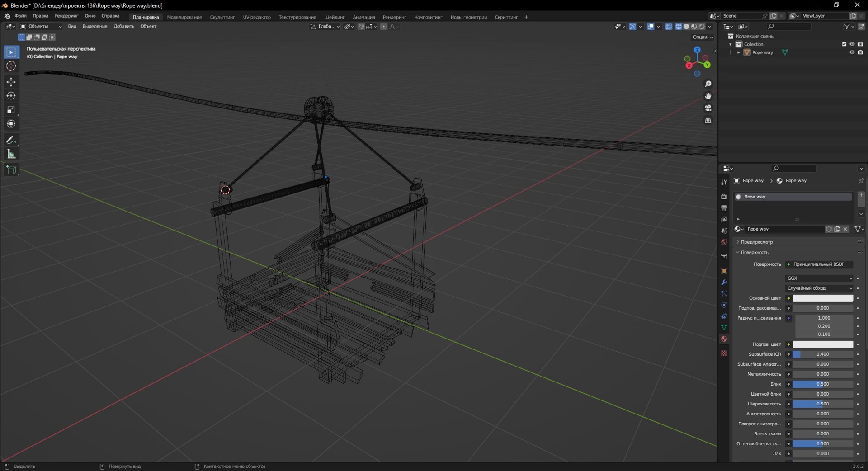Open the Рендеринг top menu
868x471 pixels.
[66, 16]
